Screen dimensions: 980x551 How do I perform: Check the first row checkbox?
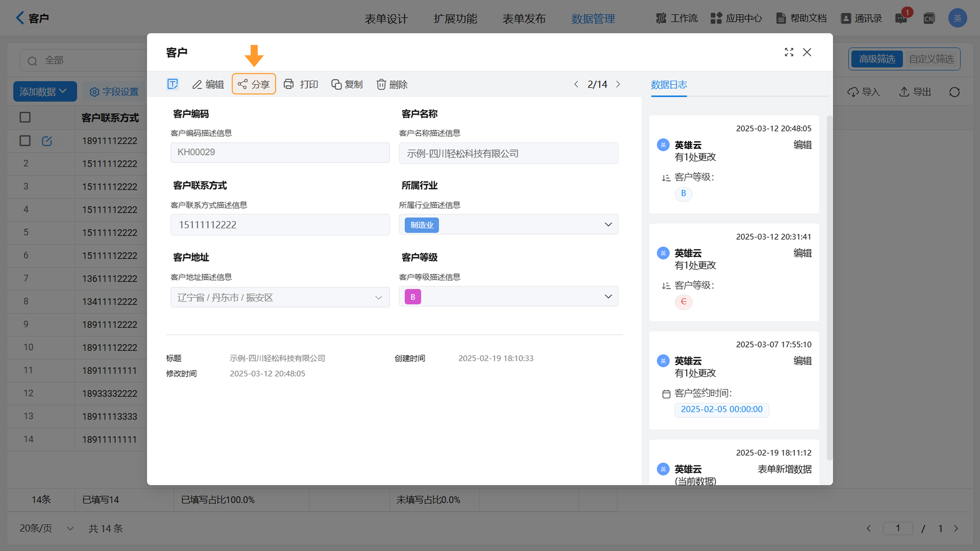click(25, 141)
